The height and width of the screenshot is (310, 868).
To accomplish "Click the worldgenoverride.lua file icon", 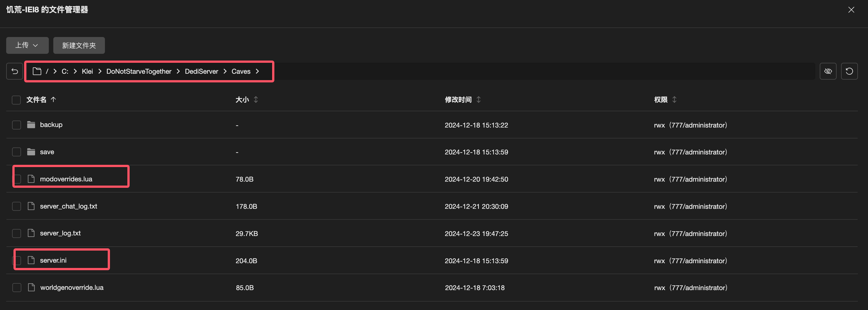I will coord(31,287).
